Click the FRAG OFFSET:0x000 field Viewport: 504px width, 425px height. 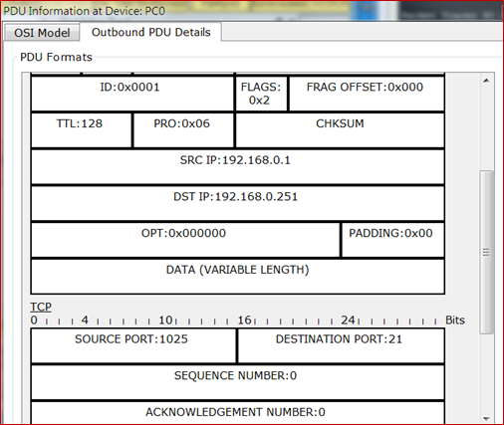[367, 94]
